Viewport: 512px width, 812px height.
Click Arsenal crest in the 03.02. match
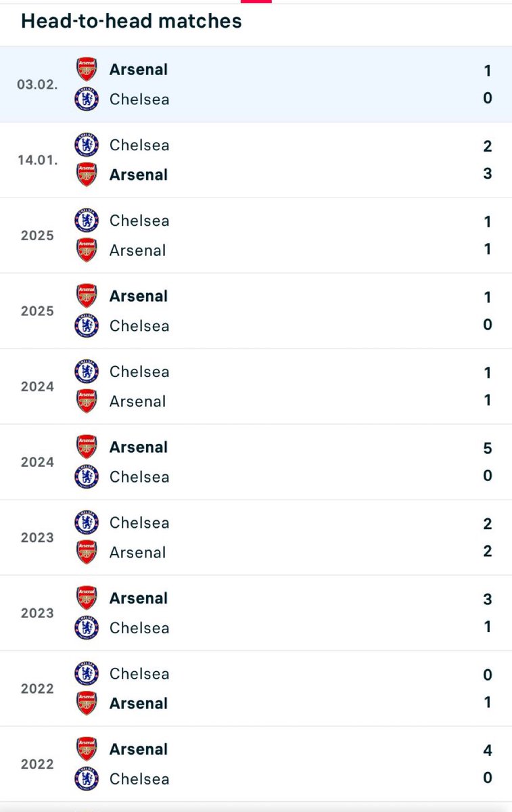coord(87,70)
